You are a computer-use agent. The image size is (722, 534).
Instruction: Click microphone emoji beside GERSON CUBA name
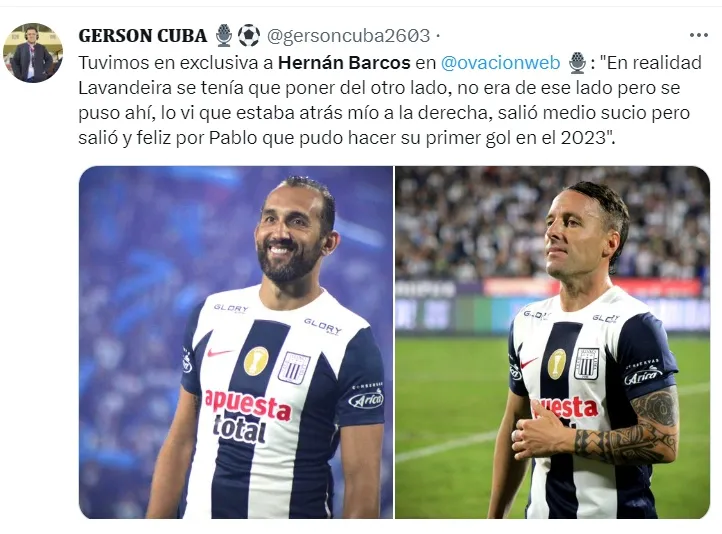pyautogui.click(x=224, y=35)
